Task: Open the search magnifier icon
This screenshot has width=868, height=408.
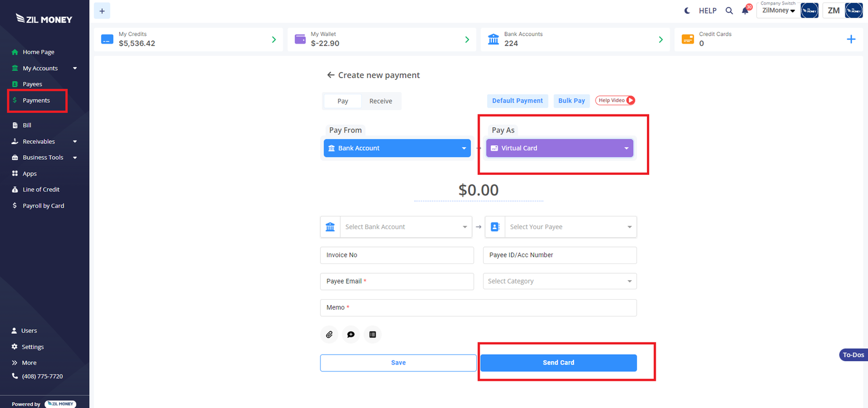Action: tap(729, 10)
